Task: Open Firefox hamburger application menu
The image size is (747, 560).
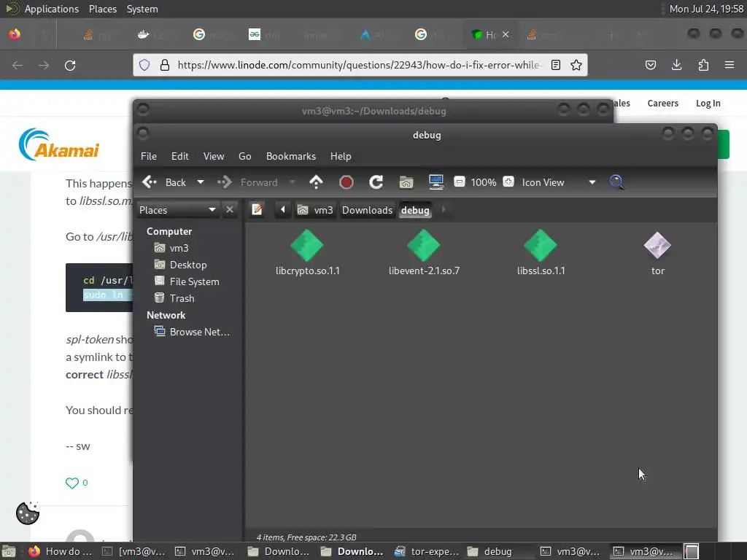Action: point(729,65)
